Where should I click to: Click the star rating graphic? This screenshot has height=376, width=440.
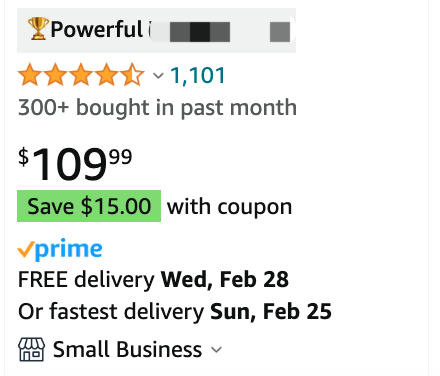pos(81,75)
